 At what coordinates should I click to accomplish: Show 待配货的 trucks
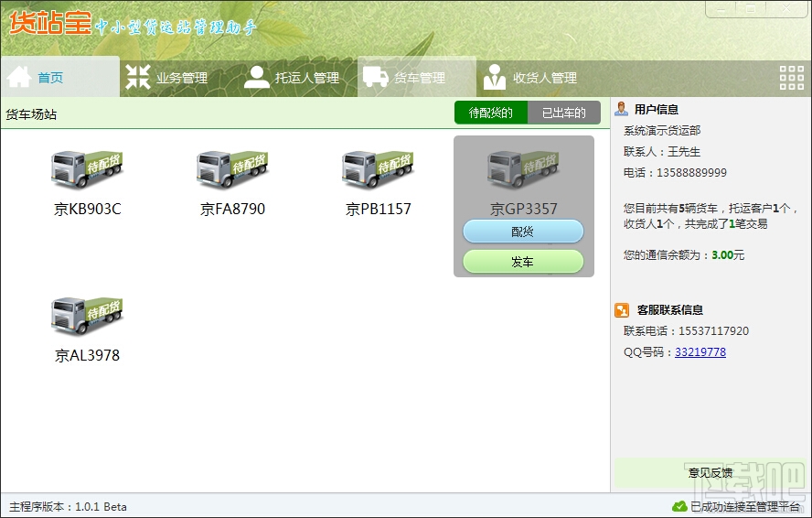pyautogui.click(x=491, y=113)
